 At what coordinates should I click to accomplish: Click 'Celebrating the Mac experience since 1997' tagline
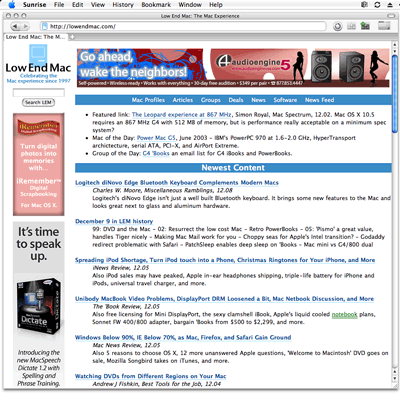pyautogui.click(x=38, y=78)
